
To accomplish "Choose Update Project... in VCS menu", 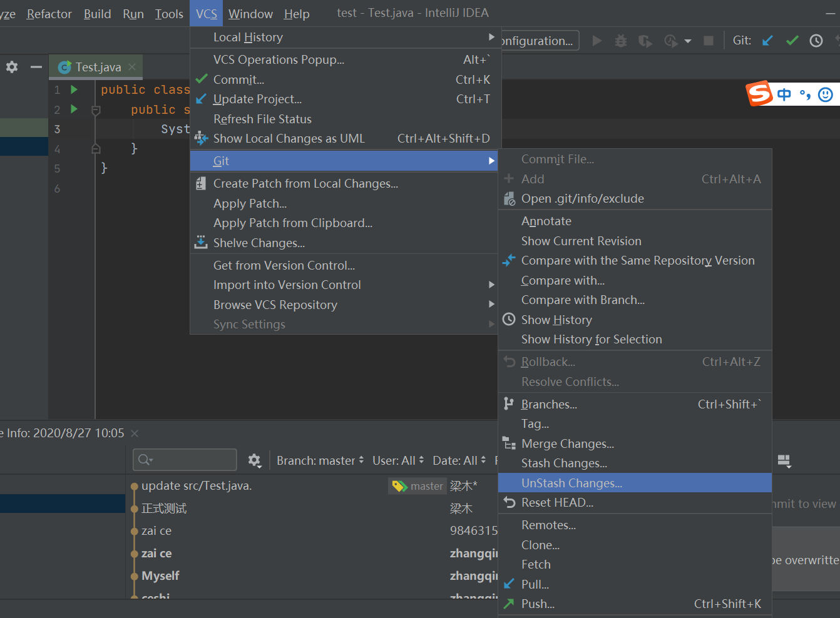I will 344,99.
